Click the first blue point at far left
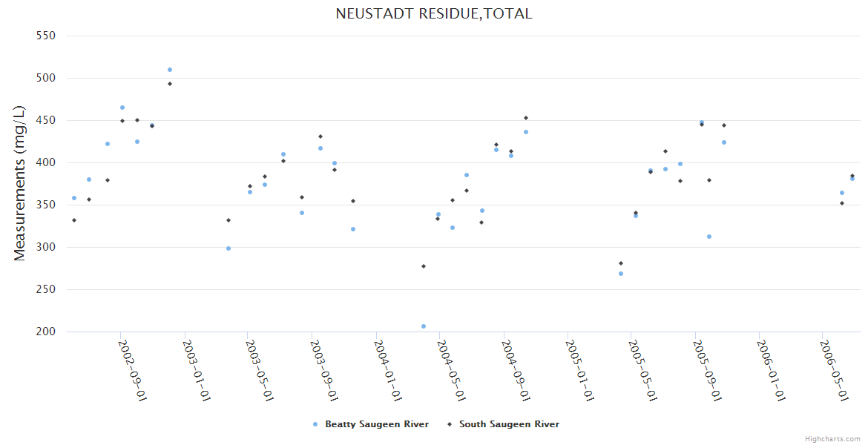Screen dimensions: 868x445 click(74, 198)
